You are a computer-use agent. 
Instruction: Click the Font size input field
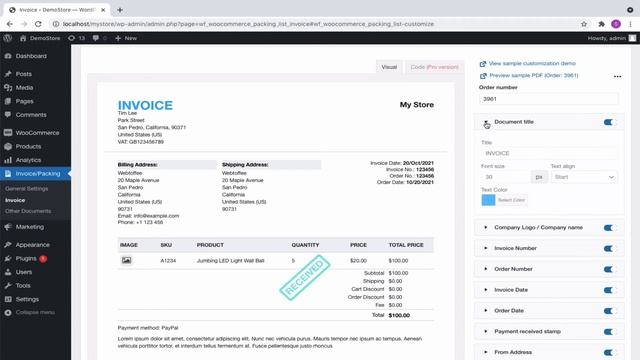tap(506, 177)
